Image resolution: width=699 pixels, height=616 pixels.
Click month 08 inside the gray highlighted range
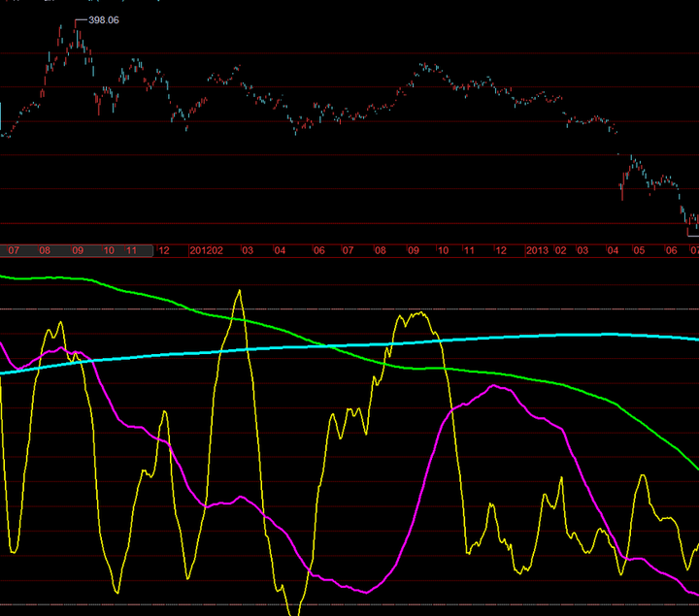coord(45,250)
